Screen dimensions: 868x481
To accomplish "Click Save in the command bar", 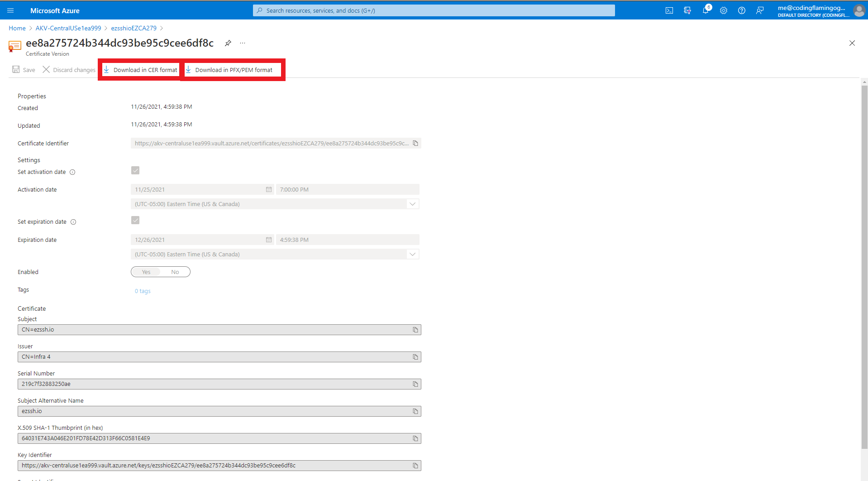I will tap(24, 70).
